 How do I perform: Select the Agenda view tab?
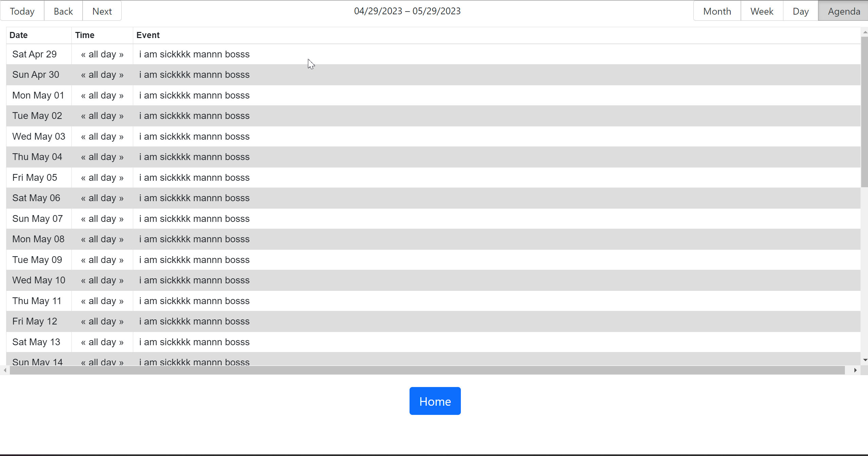click(x=844, y=11)
